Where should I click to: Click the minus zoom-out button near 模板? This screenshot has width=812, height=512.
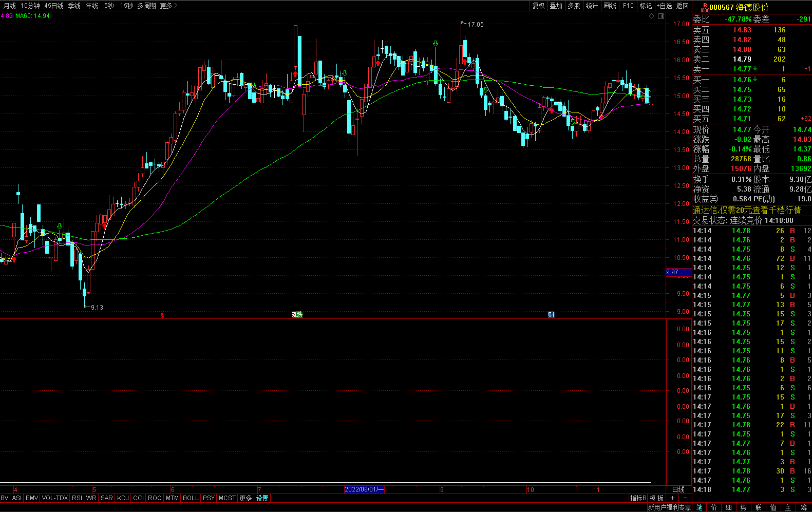click(685, 498)
